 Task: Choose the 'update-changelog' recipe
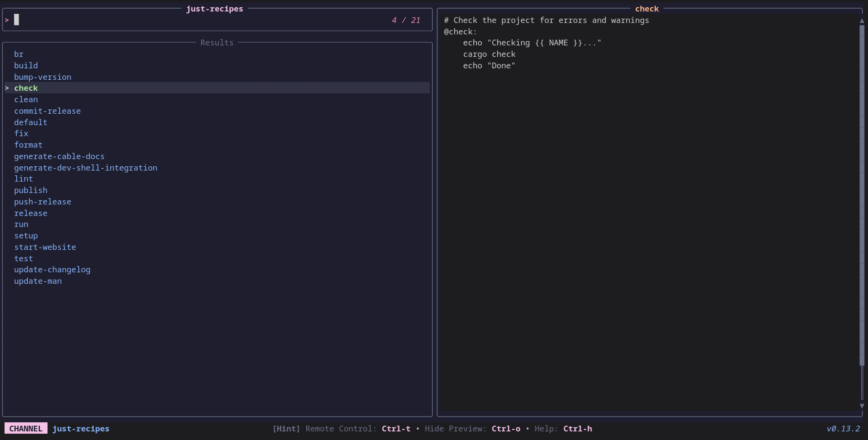pyautogui.click(x=52, y=269)
